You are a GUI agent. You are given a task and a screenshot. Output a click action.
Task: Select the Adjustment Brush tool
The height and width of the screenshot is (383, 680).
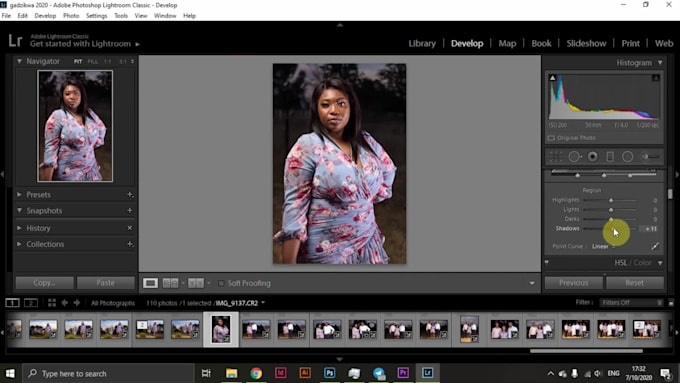[651, 157]
